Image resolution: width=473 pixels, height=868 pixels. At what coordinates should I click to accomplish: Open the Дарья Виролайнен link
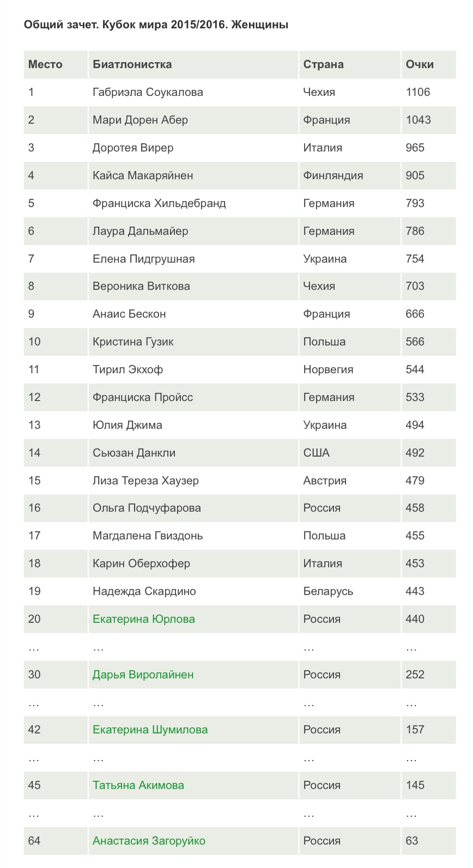tap(143, 675)
